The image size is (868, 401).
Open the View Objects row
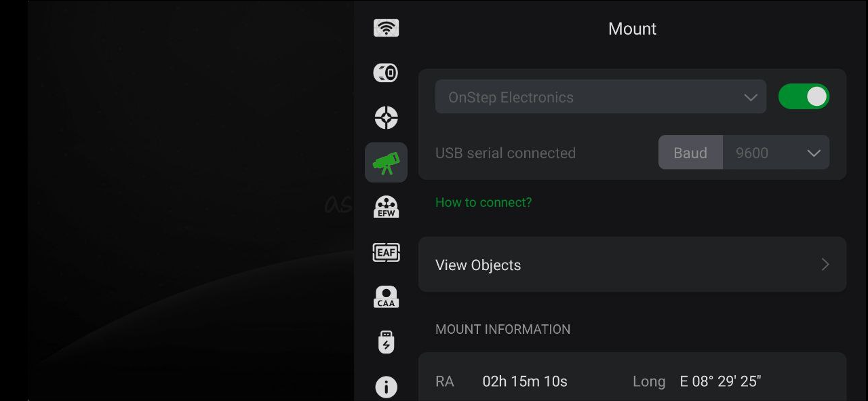click(632, 265)
